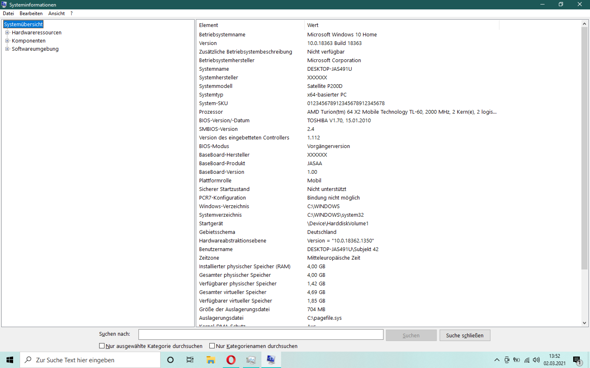Select Gesamter virtueller Speicher row

tap(348, 292)
